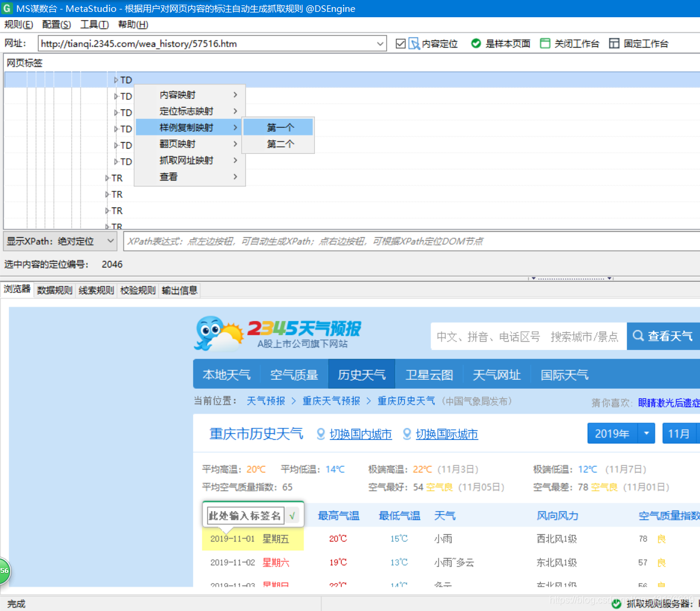Click the 抓取规则服务器 status icon

(616, 603)
